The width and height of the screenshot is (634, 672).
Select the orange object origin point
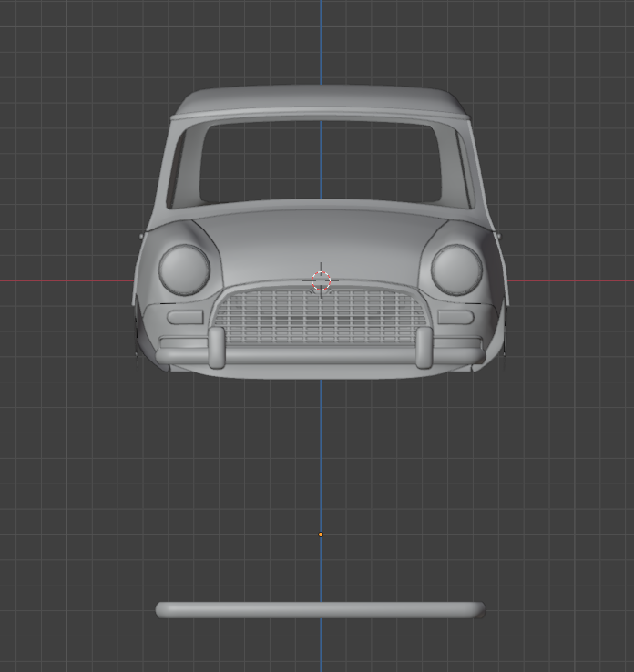tap(321, 535)
